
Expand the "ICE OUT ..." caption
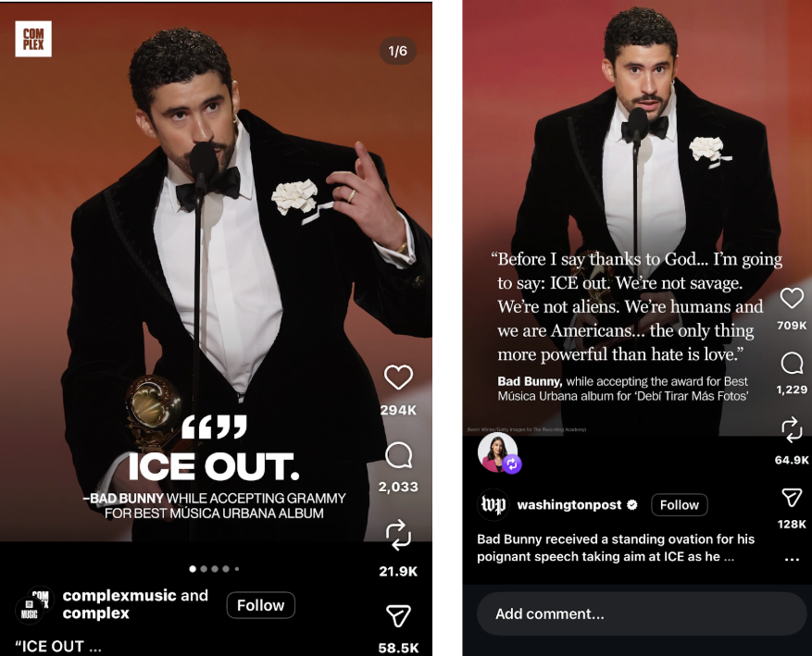click(58, 646)
